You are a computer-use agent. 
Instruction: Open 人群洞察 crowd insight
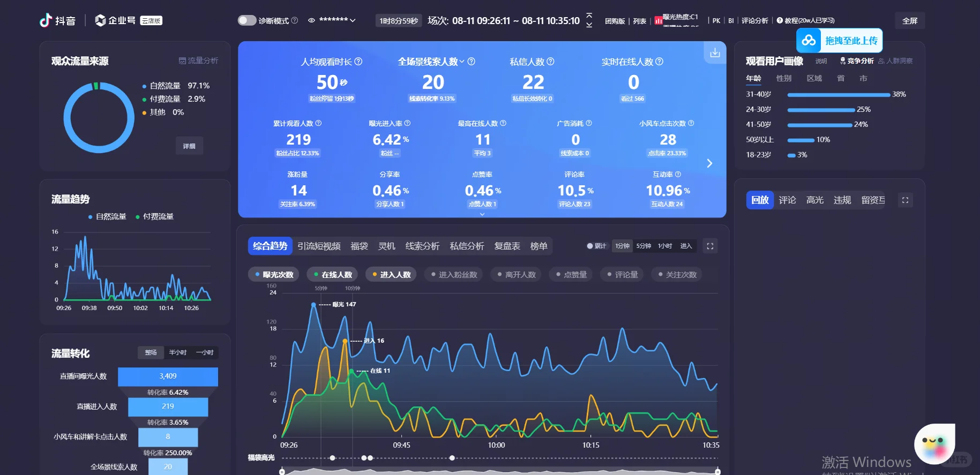[x=895, y=61]
